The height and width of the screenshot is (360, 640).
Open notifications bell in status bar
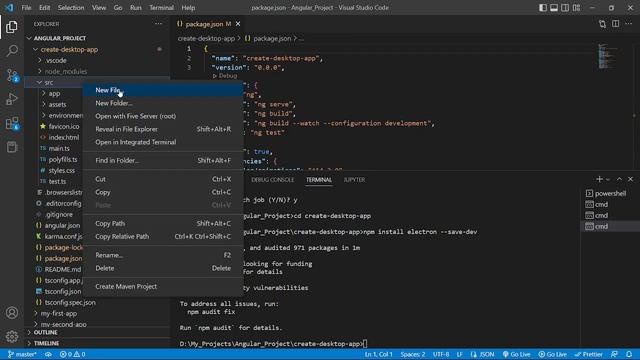pos(629,354)
